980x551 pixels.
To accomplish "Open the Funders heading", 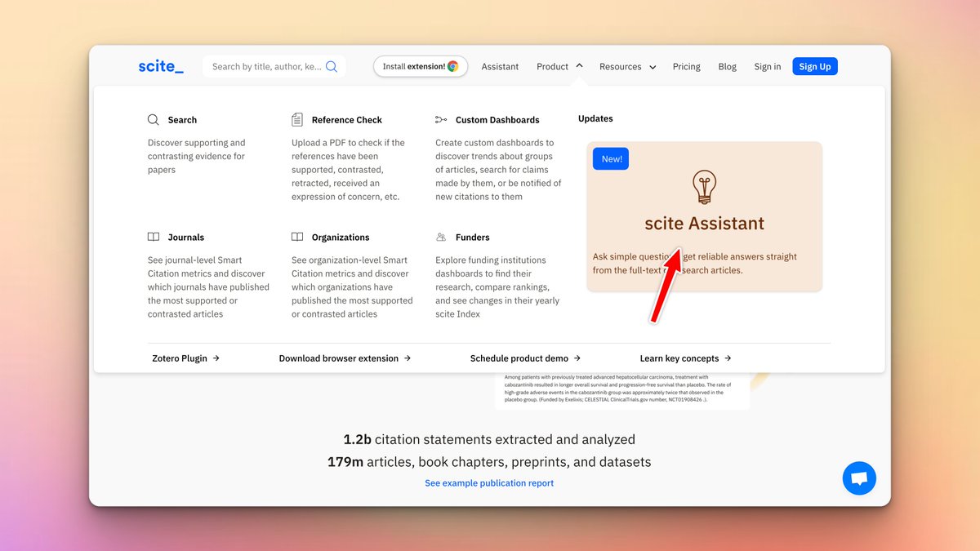I will (x=472, y=238).
